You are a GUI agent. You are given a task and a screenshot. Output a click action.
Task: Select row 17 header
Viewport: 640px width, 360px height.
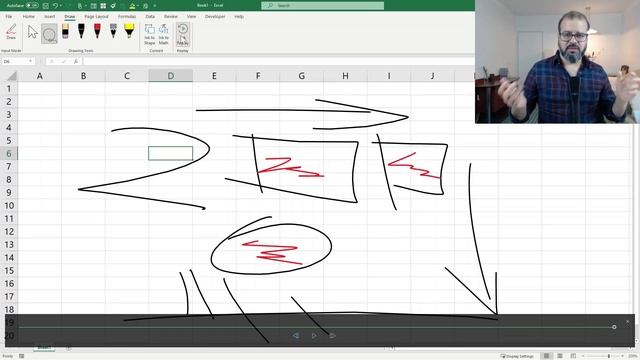point(9,296)
